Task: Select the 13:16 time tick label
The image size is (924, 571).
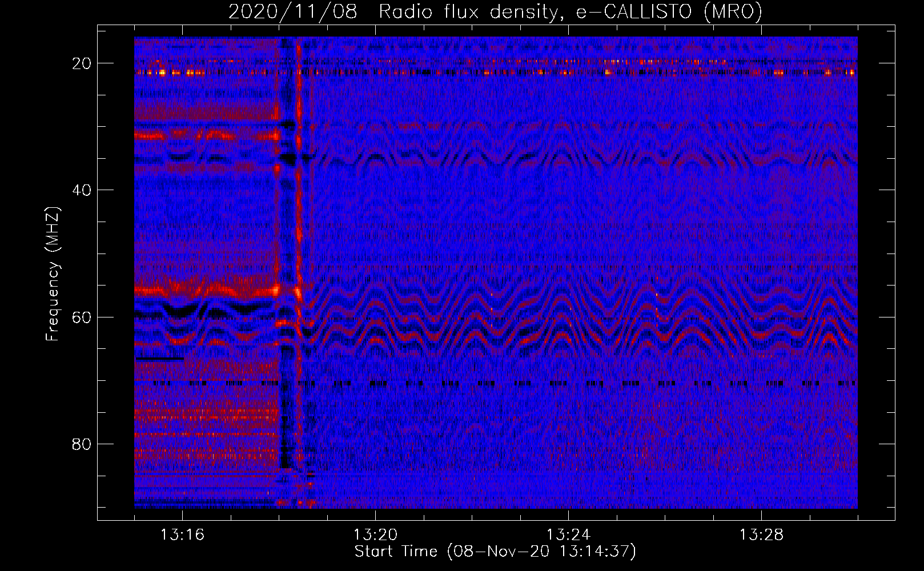Action: pos(182,535)
